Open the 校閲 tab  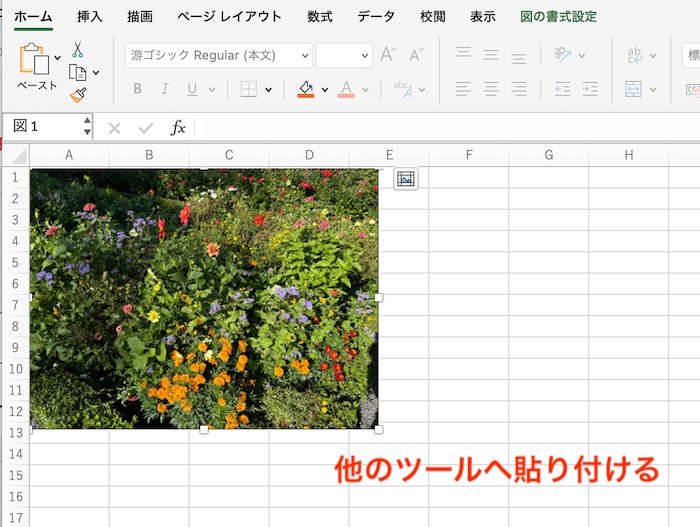433,17
